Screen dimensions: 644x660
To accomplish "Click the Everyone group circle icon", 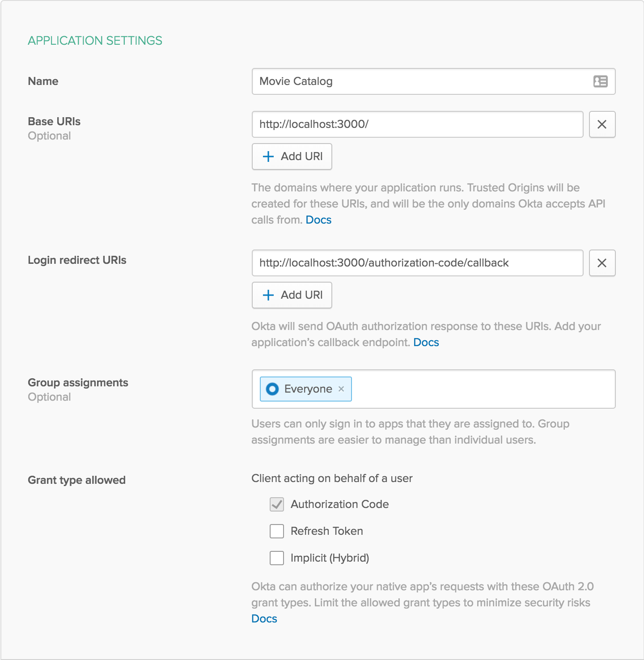I will (x=272, y=389).
